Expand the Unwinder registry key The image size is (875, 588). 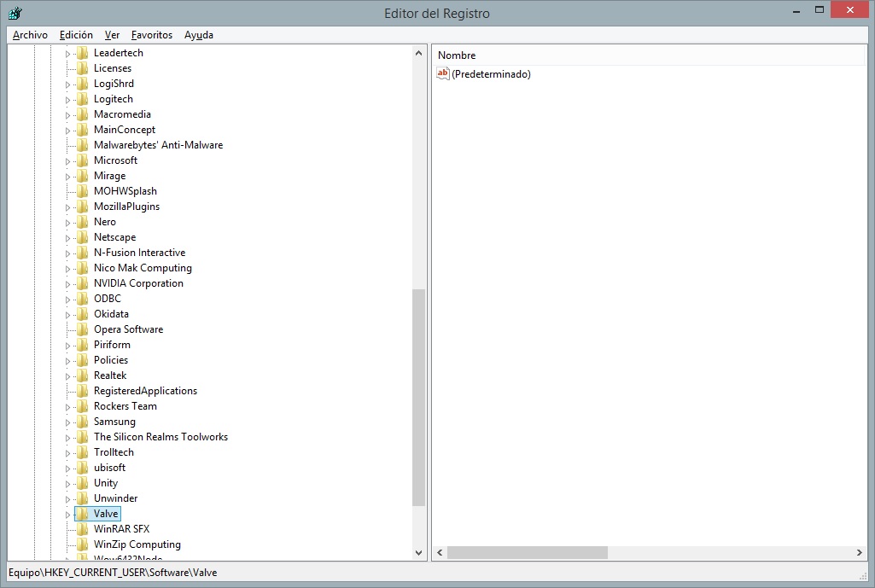[x=67, y=499]
